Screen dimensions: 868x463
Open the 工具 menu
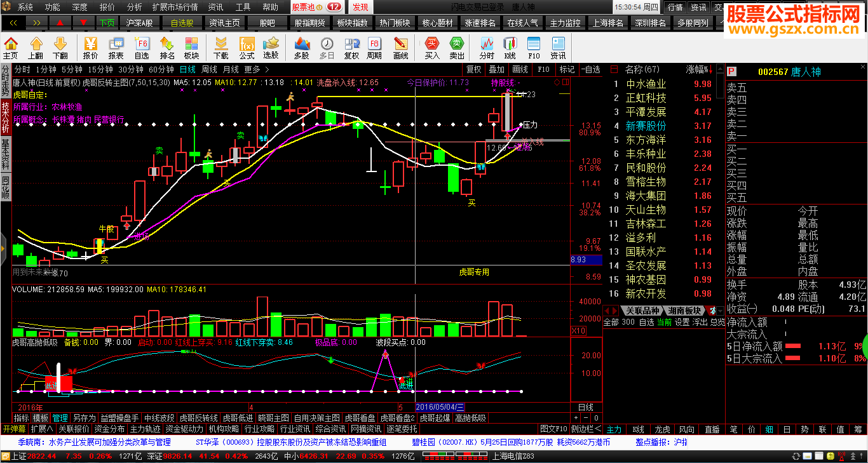click(243, 7)
